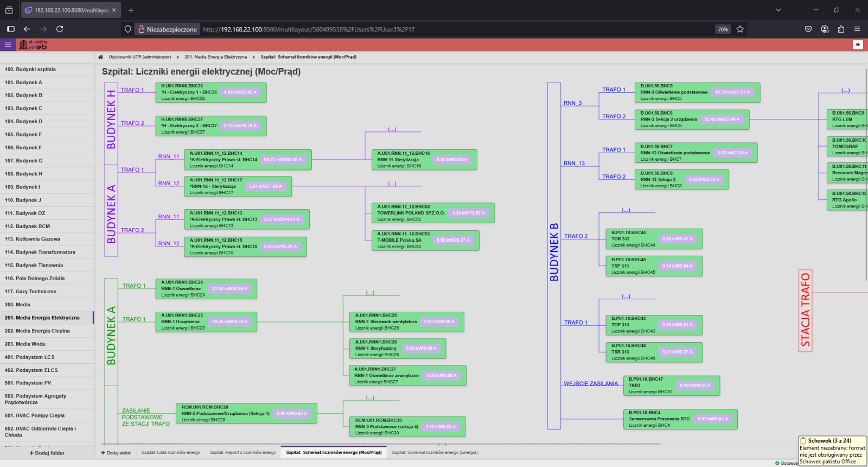868x467 pixels.
Task: Reload the current page
Action: click(60, 29)
